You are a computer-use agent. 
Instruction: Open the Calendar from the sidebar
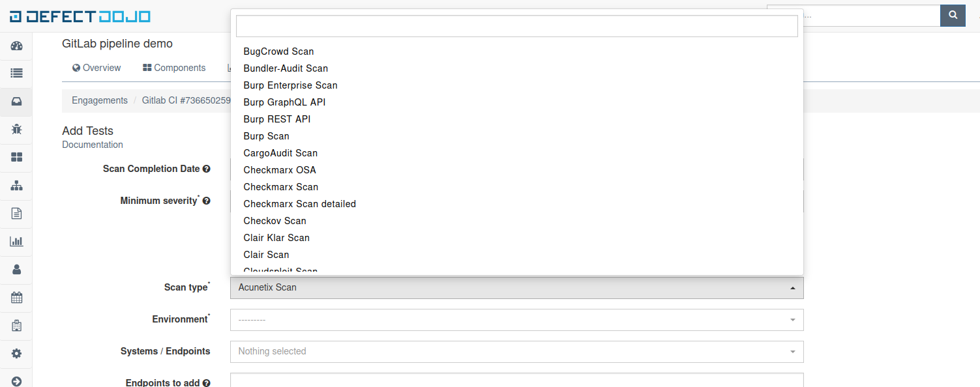tap(16, 297)
